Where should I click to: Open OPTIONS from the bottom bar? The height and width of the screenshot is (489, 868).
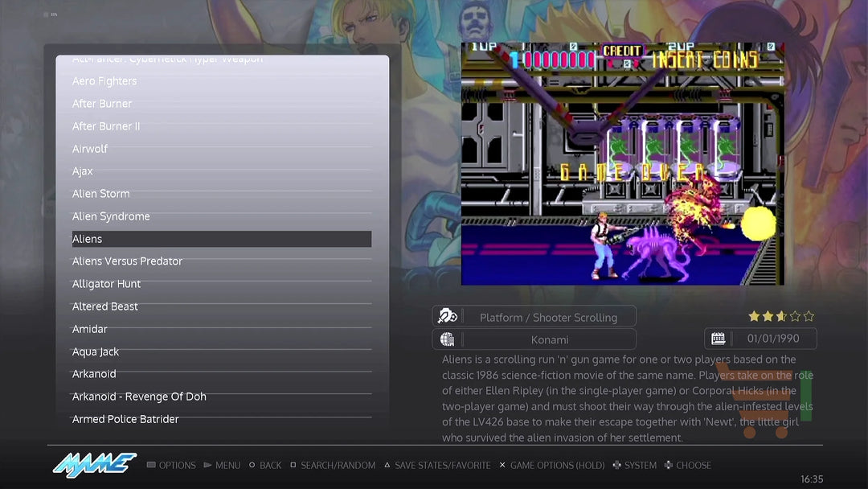click(177, 465)
